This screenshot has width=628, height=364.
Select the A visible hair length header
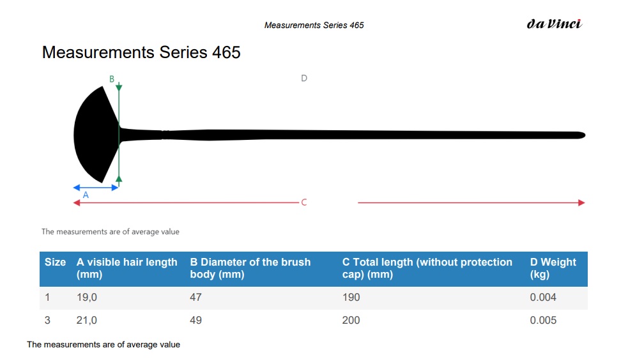(x=126, y=268)
